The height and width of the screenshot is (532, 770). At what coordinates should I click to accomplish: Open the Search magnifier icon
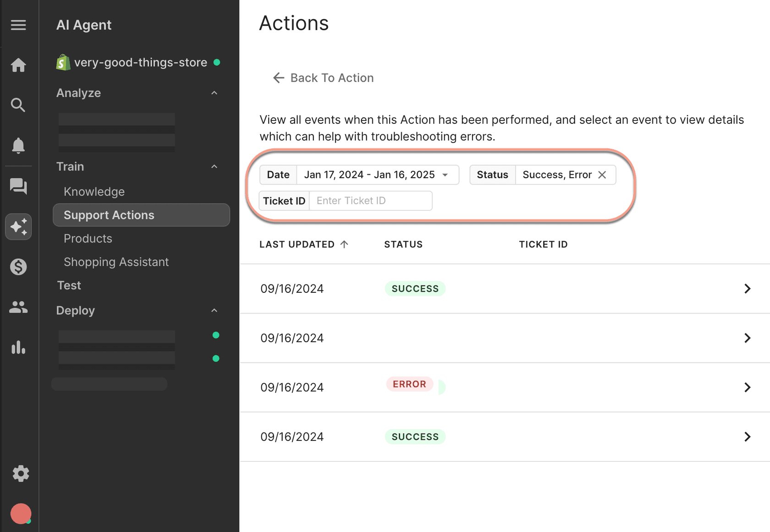pos(18,105)
